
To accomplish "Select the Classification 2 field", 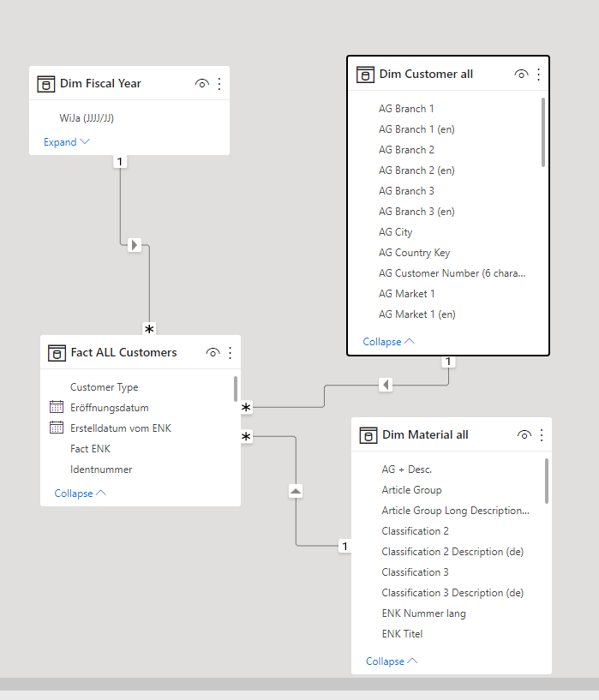I will [x=415, y=531].
